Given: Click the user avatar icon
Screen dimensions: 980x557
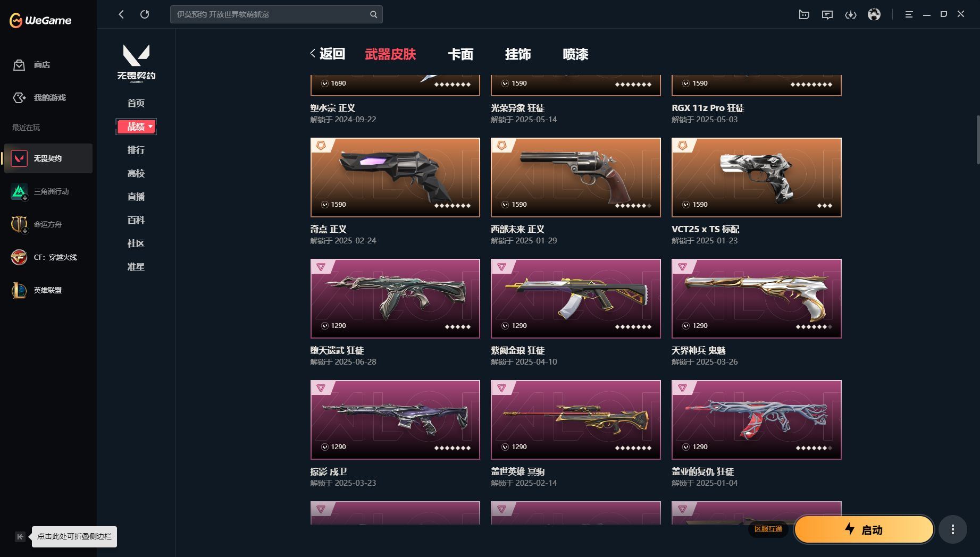Looking at the screenshot, I should (874, 14).
